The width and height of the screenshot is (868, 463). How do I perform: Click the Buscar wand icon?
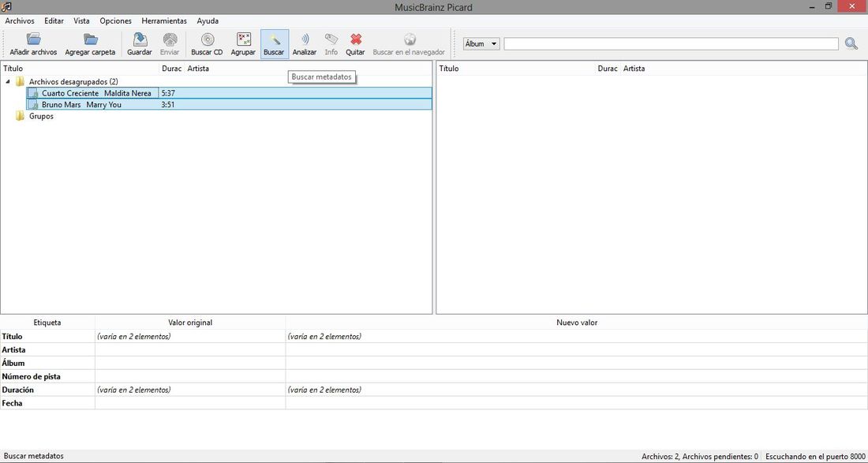tap(274, 39)
